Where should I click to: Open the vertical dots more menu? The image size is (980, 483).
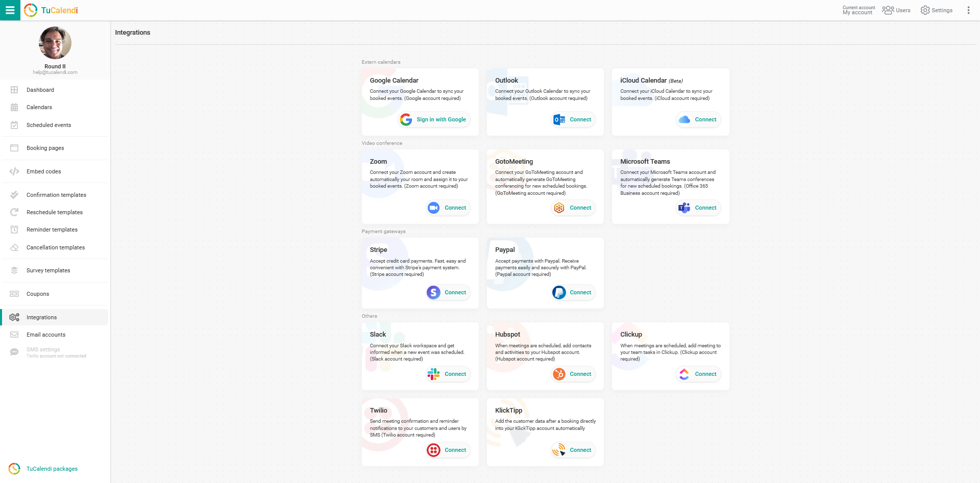pyautogui.click(x=968, y=10)
